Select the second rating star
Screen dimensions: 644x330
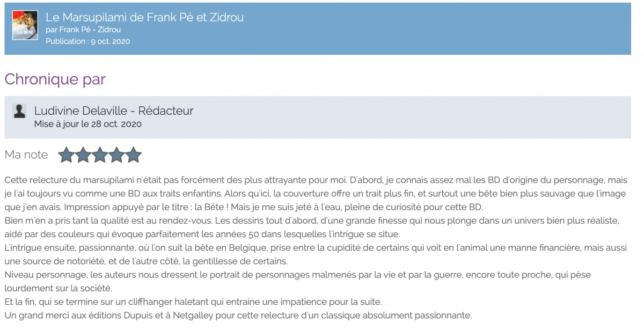click(83, 155)
